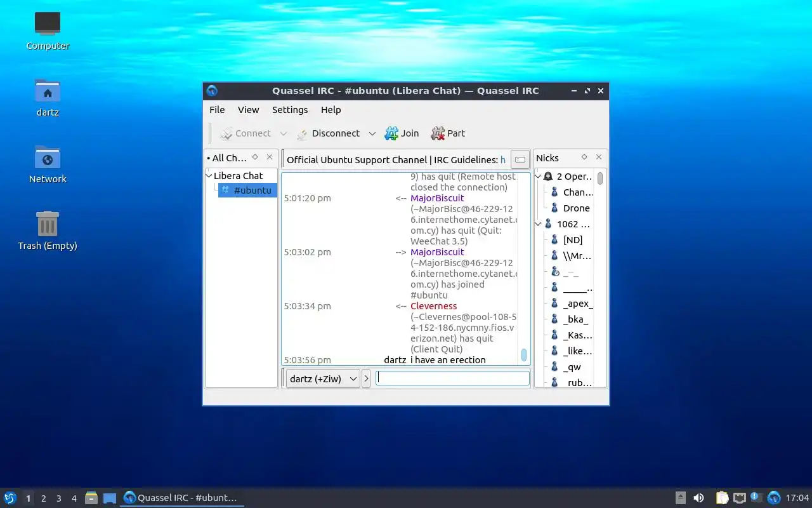This screenshot has width=812, height=508.
Task: Open the Computer desktop icon
Action: [48, 31]
